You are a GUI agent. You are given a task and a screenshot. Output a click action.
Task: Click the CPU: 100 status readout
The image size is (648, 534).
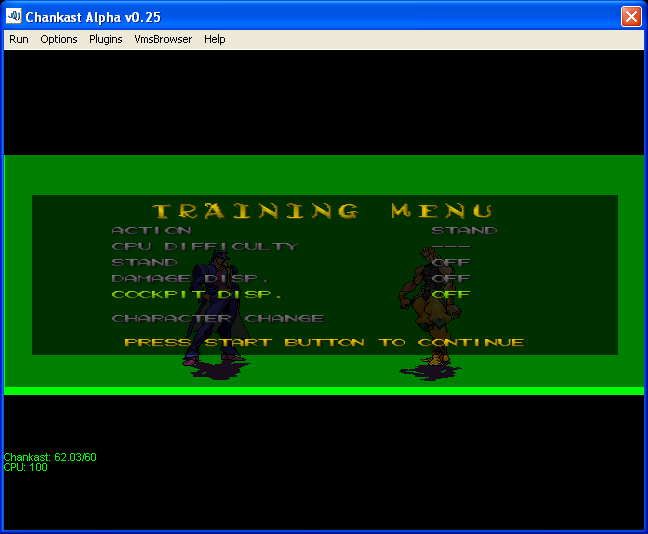click(26, 467)
